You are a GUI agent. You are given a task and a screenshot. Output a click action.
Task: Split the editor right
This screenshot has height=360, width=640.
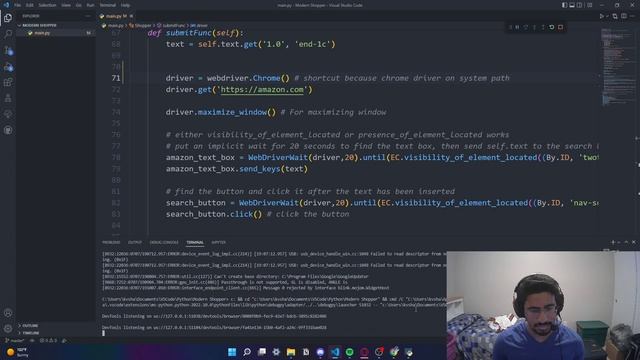click(x=624, y=16)
